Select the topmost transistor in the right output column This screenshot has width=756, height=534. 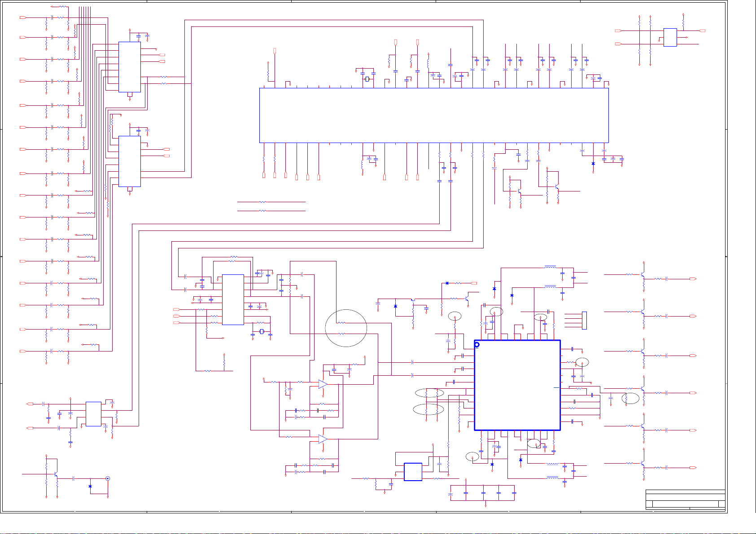click(x=642, y=274)
